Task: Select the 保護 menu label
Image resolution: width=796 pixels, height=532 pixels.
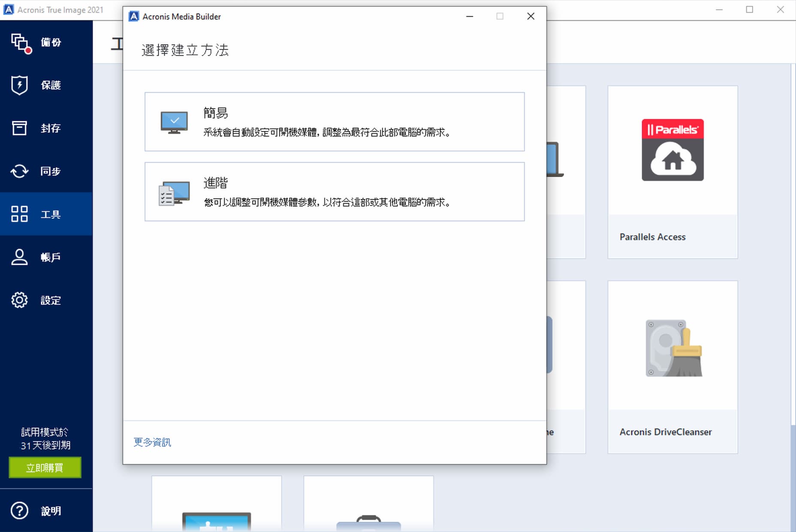Action: click(x=51, y=85)
